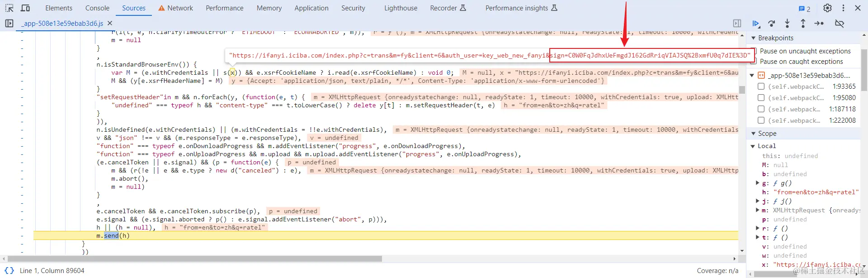This screenshot has width=868, height=278.
Task: Click the Step debugger button
Action: [819, 23]
